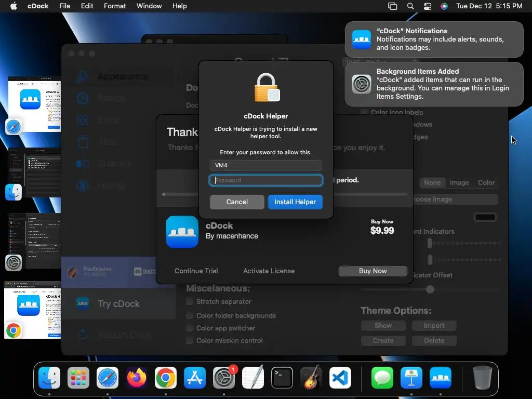Click the Siri icon in menu bar
This screenshot has width=532, height=399.
(x=444, y=6)
